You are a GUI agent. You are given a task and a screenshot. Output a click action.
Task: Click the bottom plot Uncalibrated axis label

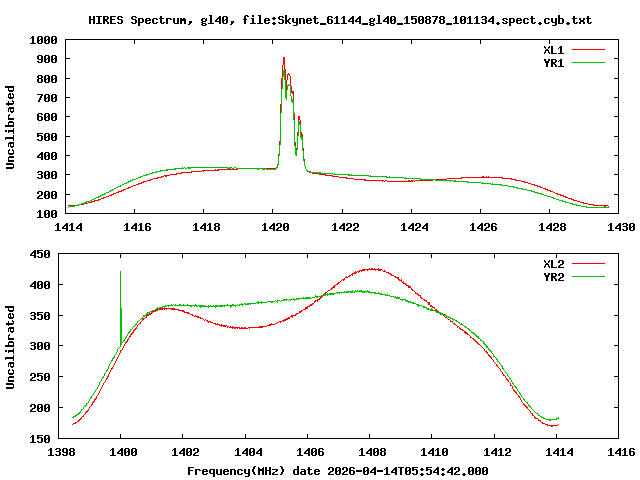pos(10,347)
